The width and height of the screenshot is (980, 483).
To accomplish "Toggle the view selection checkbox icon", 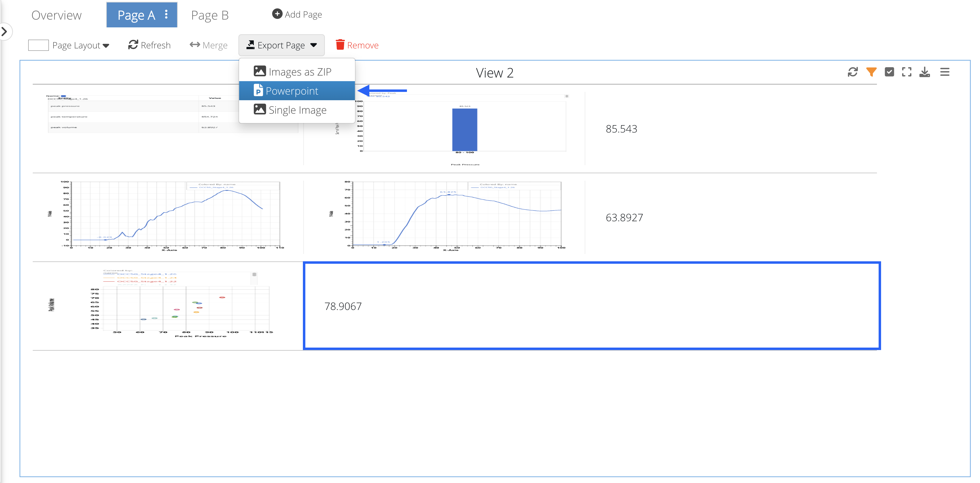I will tap(889, 72).
